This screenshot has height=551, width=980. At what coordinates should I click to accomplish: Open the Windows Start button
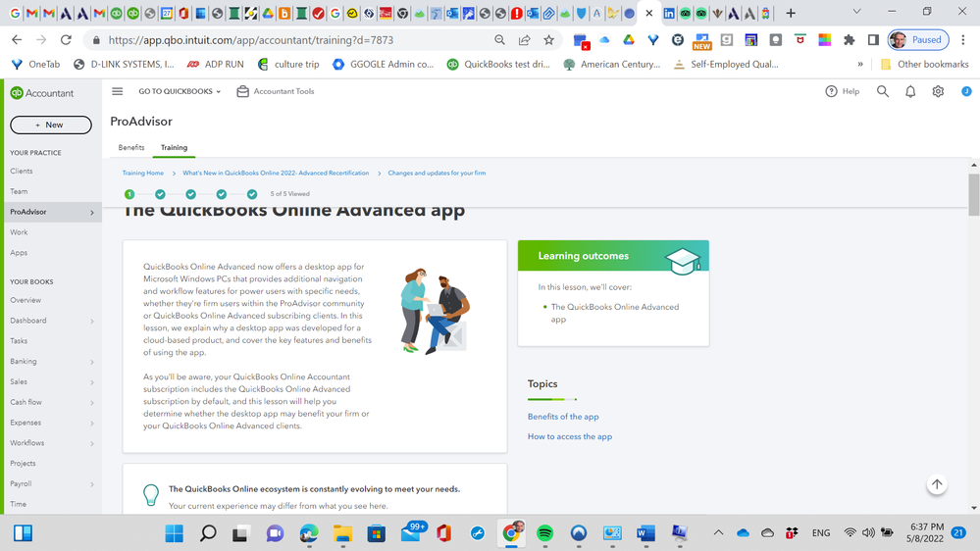[174, 533]
